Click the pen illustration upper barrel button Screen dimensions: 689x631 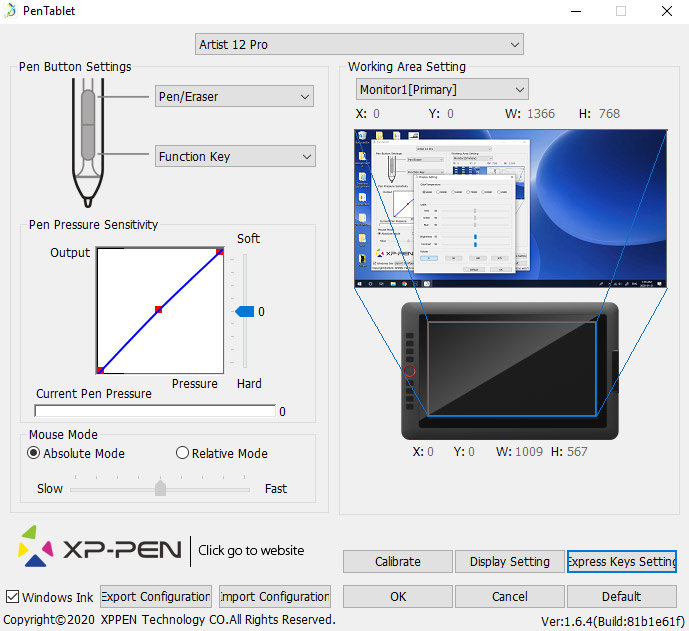pos(88,107)
